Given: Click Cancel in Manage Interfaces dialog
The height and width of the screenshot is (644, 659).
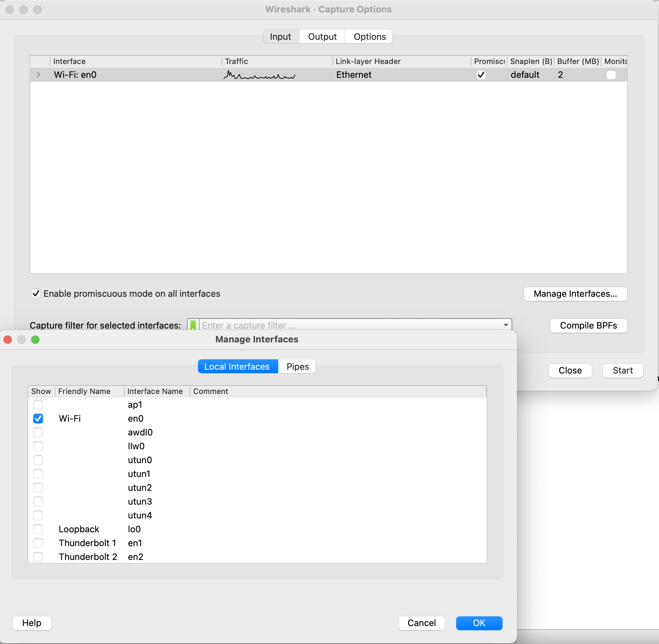Looking at the screenshot, I should click(422, 623).
